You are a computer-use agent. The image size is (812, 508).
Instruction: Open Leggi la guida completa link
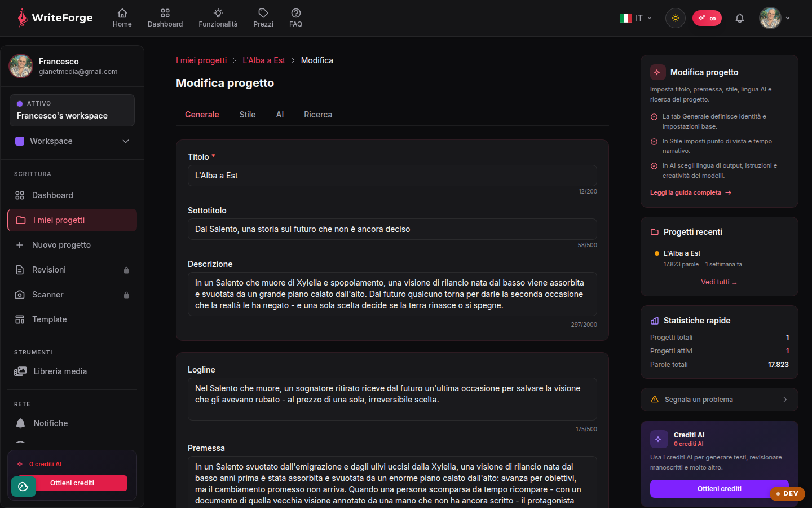690,193
